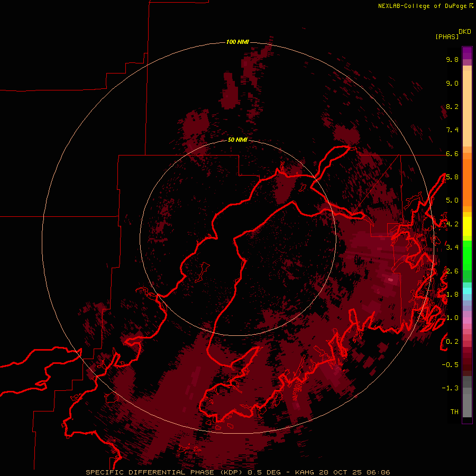This screenshot has width=476, height=476.
Task: Click the 9.0 value on the color scale
Action: click(x=452, y=83)
